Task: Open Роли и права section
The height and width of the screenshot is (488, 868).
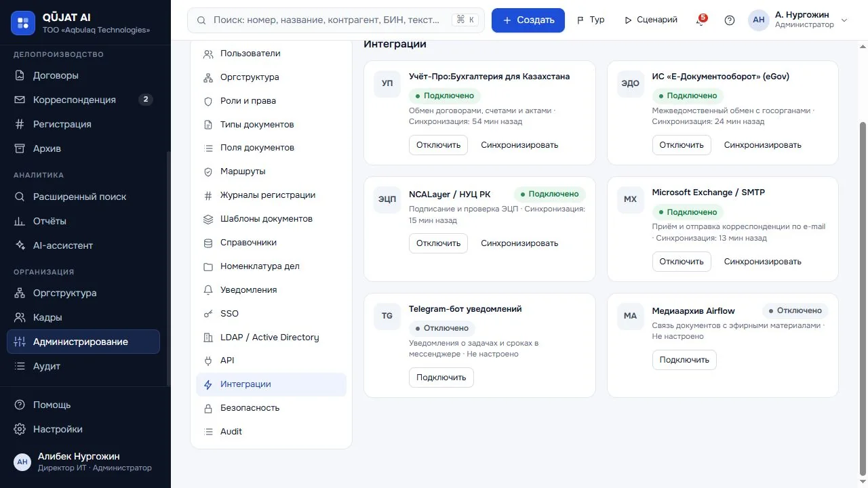Action: tap(271, 101)
